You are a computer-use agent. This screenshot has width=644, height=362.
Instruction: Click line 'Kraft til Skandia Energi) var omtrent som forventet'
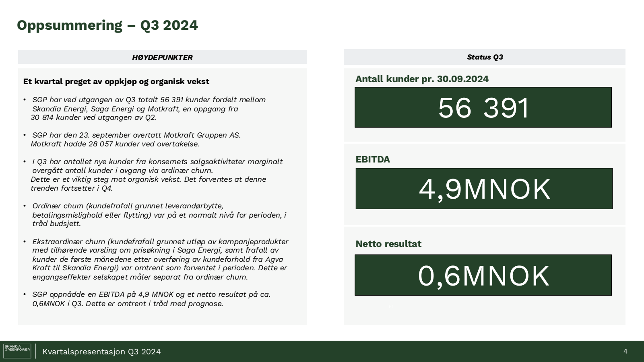pos(159,268)
